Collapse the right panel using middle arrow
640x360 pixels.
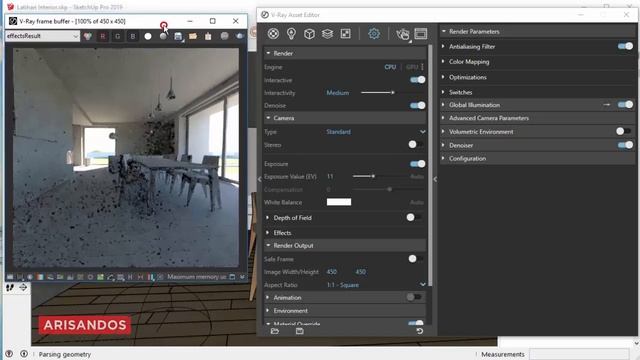pyautogui.click(x=435, y=179)
